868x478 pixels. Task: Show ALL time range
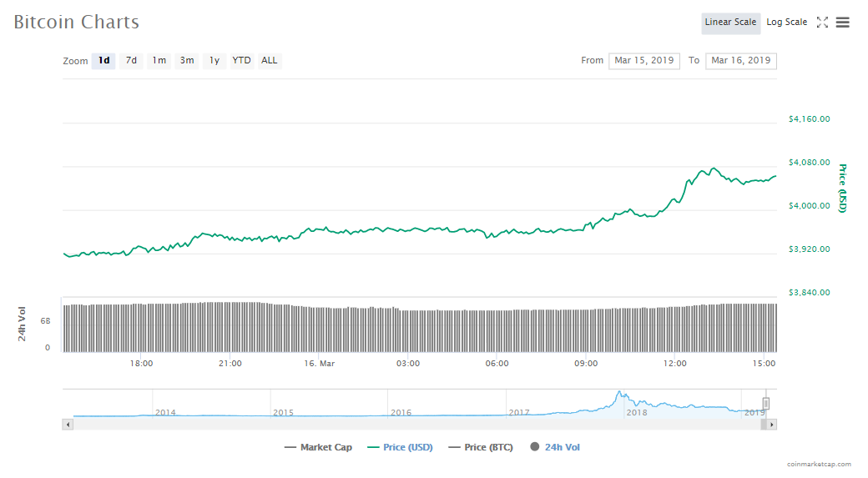[270, 61]
